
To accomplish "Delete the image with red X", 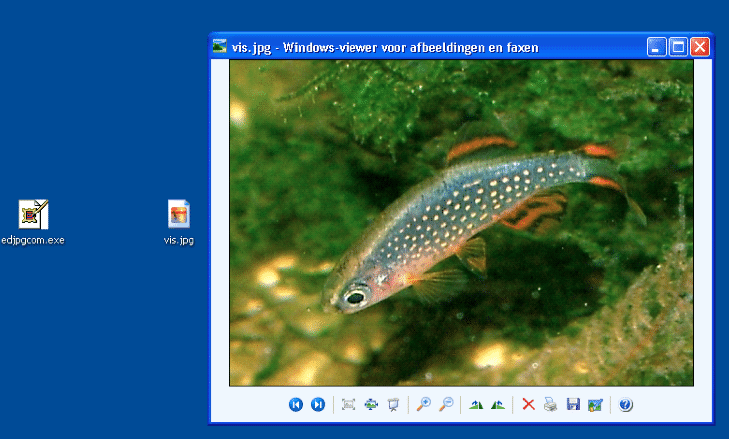I will [x=528, y=405].
